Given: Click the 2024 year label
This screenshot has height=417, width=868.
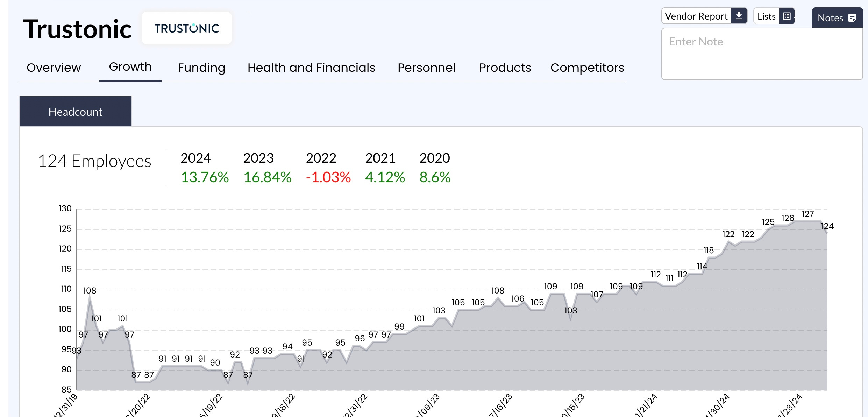Looking at the screenshot, I should pos(196,158).
